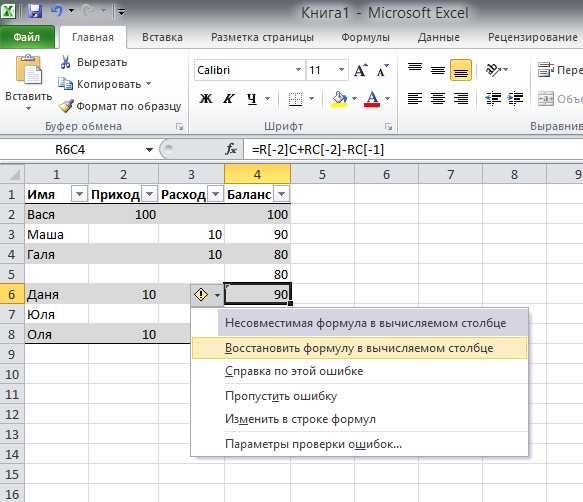Click the Decrease Font Size icon
Image resolution: width=583 pixels, height=502 pixels.
pos(382,70)
